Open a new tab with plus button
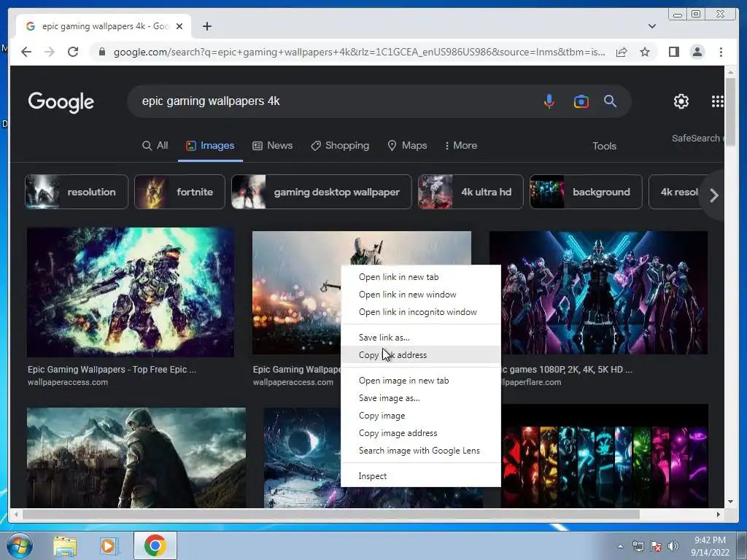Screen dimensions: 747x560 [206, 26]
